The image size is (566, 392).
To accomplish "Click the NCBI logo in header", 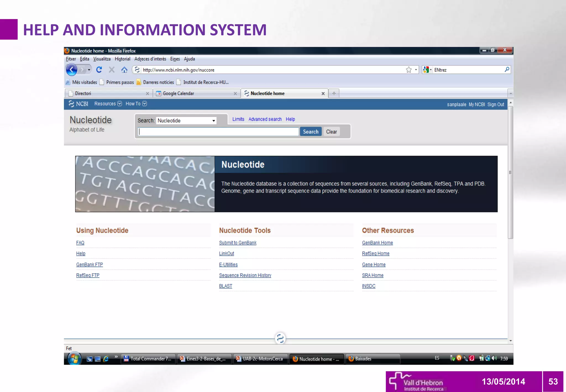I will (x=78, y=104).
